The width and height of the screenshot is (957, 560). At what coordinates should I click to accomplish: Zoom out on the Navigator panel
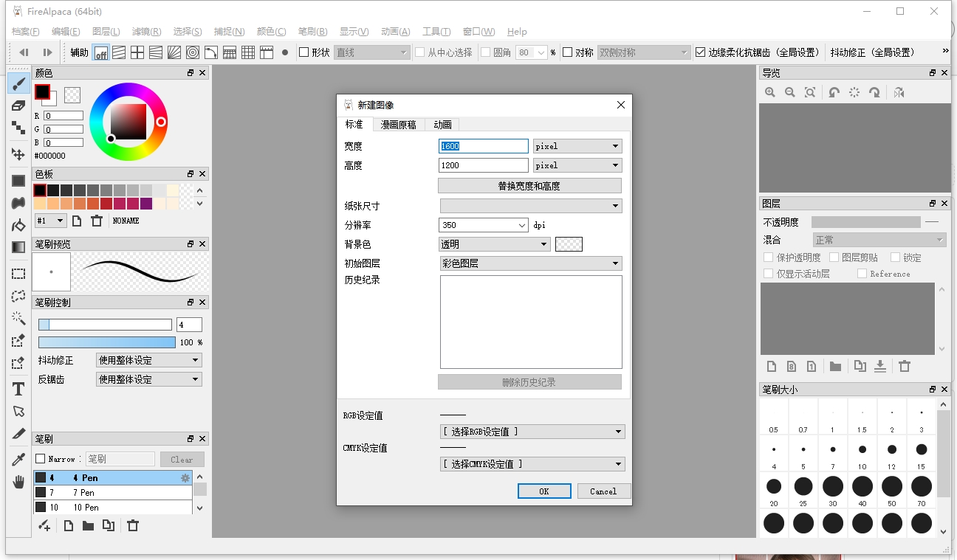tap(790, 92)
